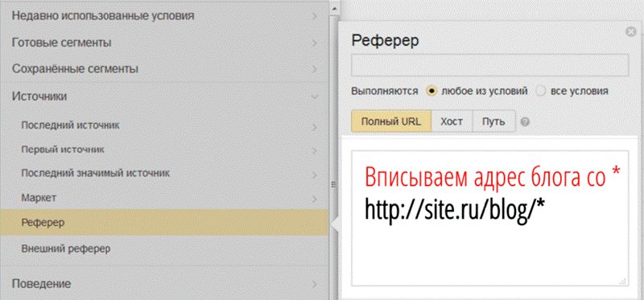Screen dimensions: 644x300
Task: Select the все условия radio button
Action: click(541, 91)
